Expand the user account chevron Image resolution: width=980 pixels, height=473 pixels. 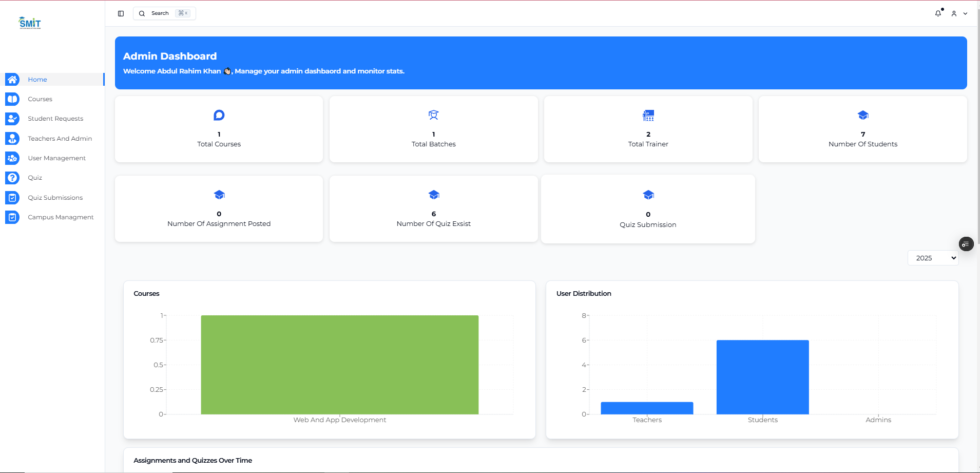click(966, 13)
